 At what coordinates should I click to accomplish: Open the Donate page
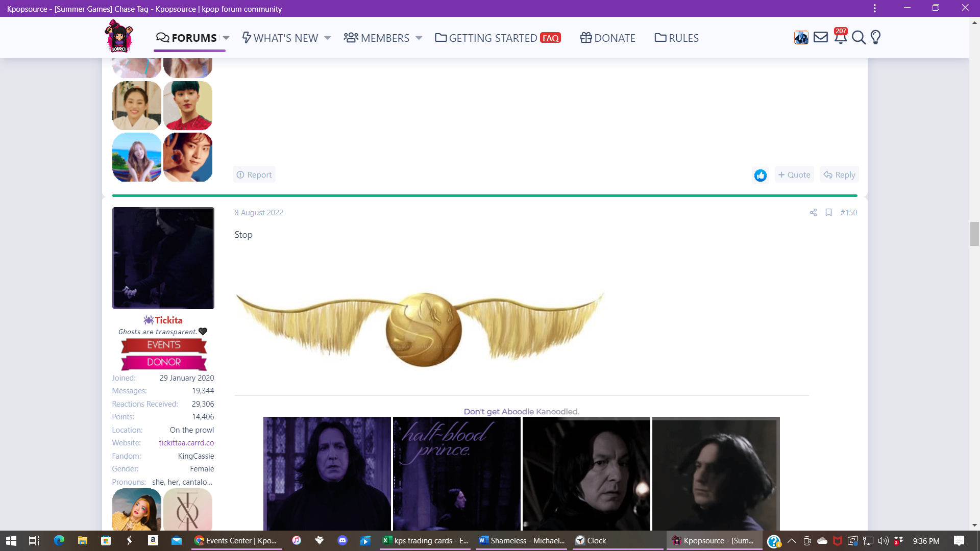click(607, 38)
